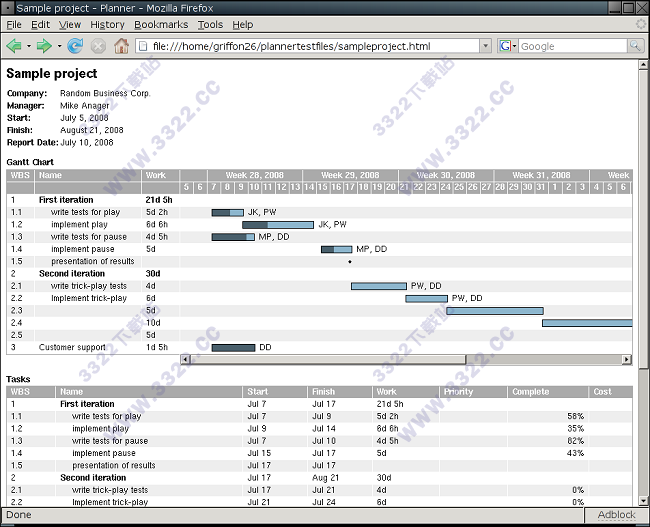Click the Back navigation arrow
This screenshot has width=650, height=527.
14,46
